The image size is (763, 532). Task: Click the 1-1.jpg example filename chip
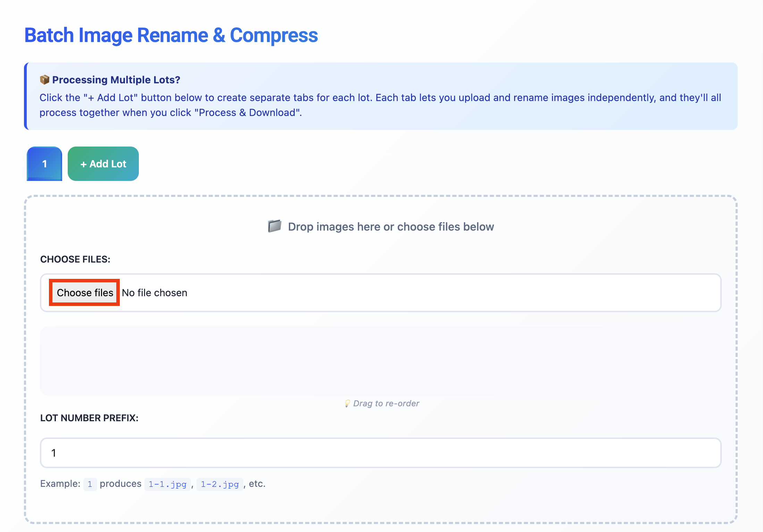(167, 484)
